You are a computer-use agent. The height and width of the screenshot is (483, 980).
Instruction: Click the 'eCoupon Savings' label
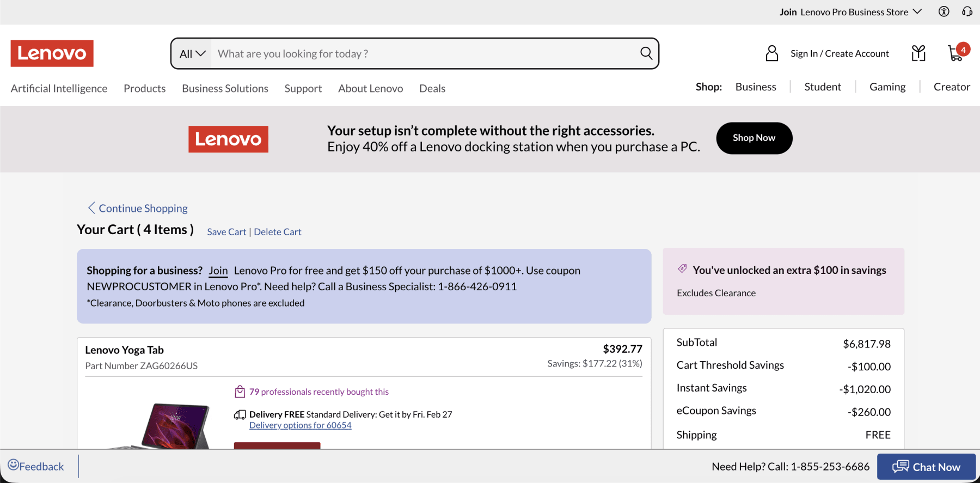point(716,411)
